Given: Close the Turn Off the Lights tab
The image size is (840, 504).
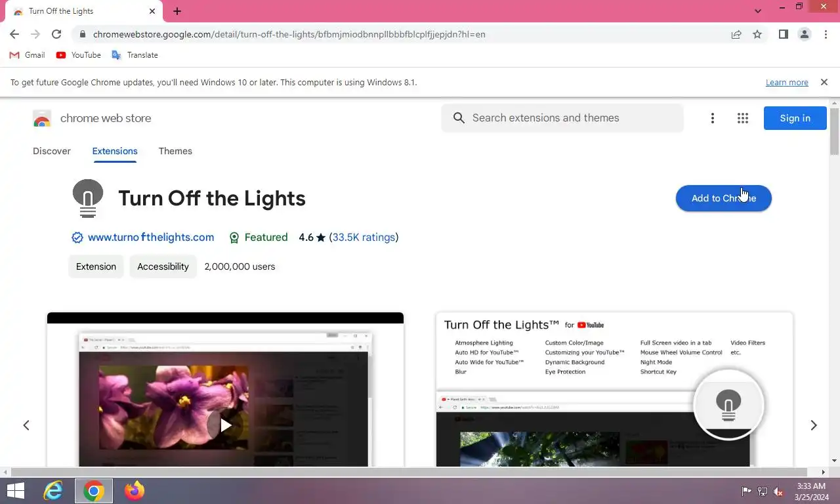Looking at the screenshot, I should coord(152,11).
